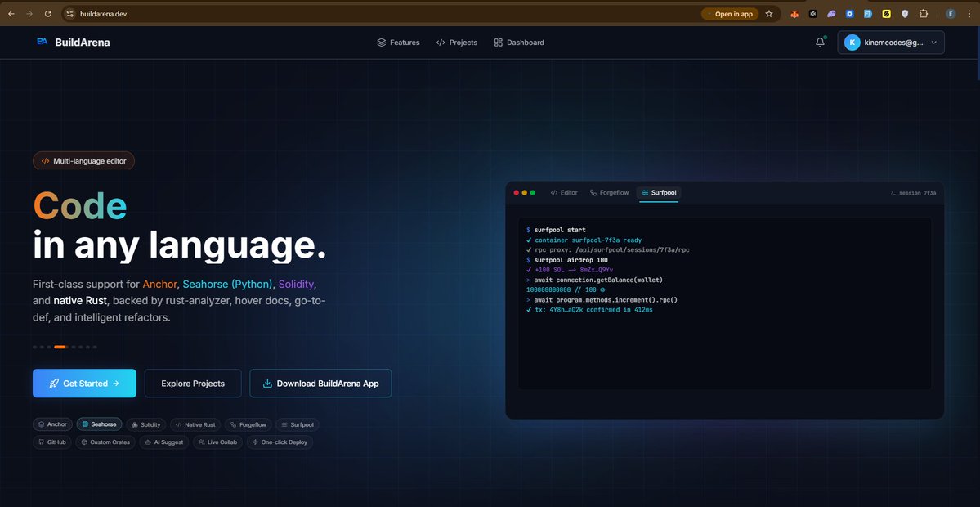This screenshot has height=507, width=980.
Task: Open the Features nav item
Action: (398, 43)
